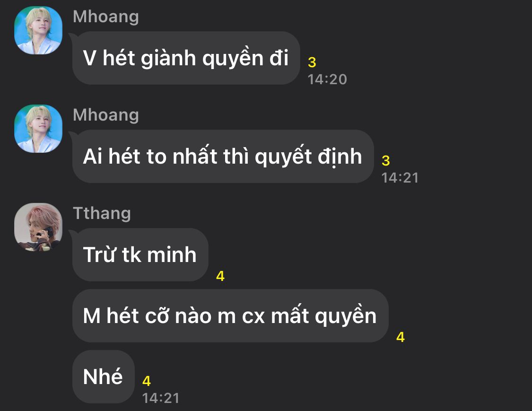Tap the 14:21 timestamp beside "Nhé"

tap(161, 398)
